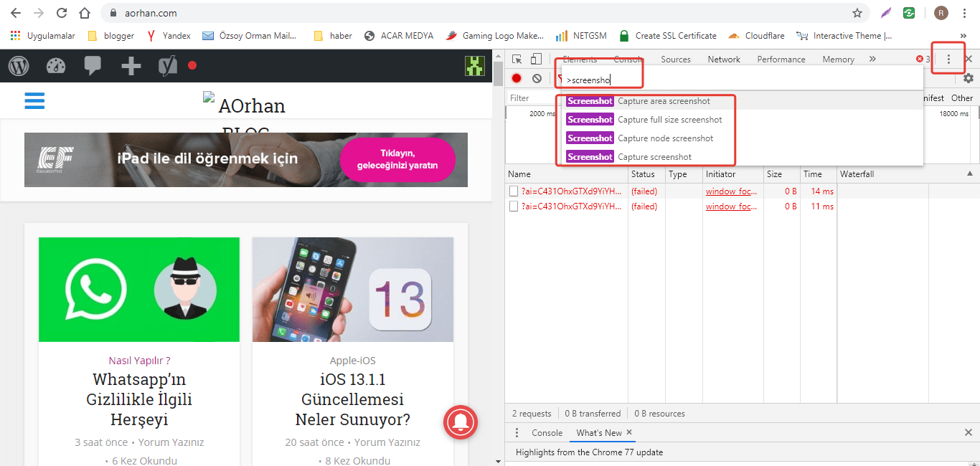Clear the network log
The width and height of the screenshot is (980, 466).
pos(537,78)
